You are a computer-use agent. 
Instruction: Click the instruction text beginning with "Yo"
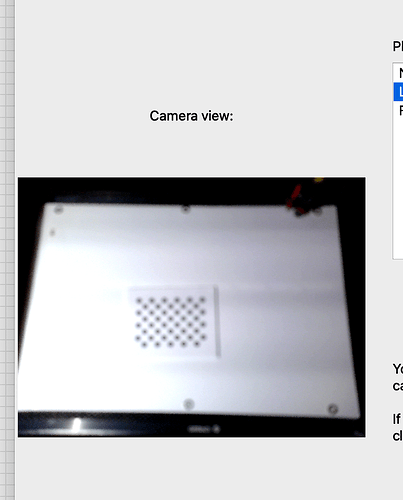(398, 378)
